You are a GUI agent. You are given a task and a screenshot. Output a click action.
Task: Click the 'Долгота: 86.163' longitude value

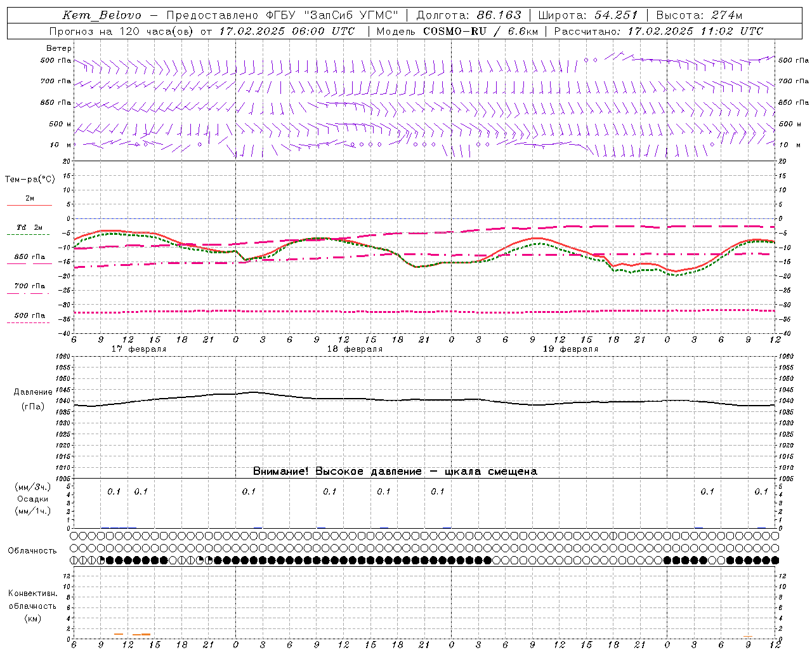click(469, 15)
